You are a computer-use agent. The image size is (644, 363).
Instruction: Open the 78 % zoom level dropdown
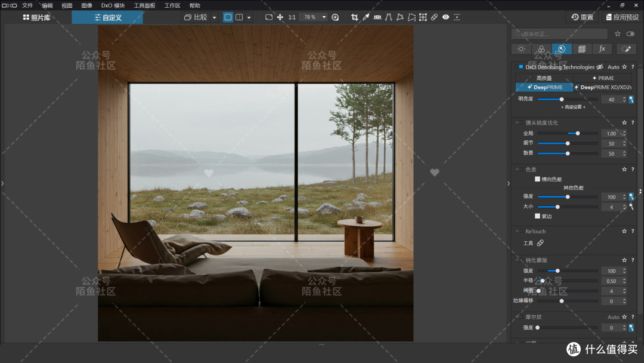324,17
